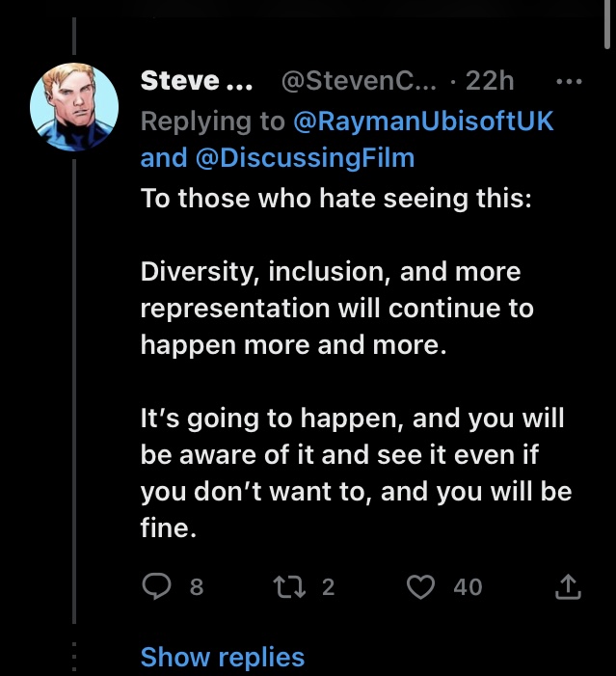Expand collapsed thread dotted line
This screenshot has height=676, width=616.
(74, 658)
